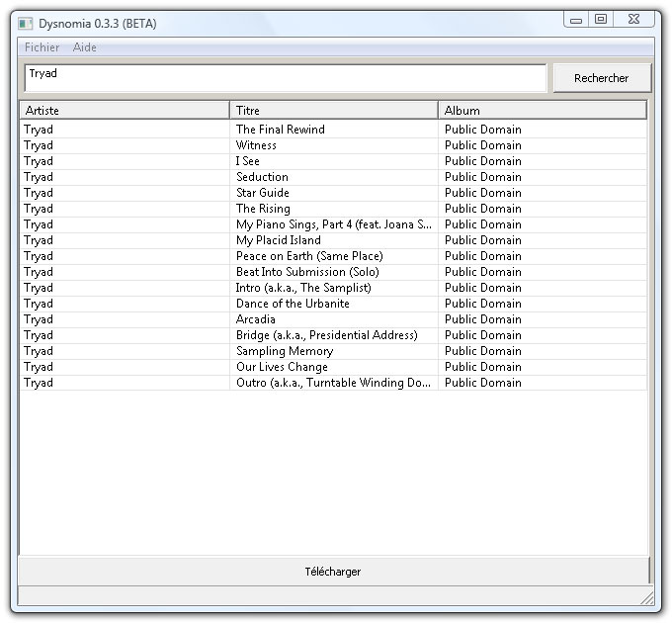Open the Aide menu
The image size is (672, 623).
[84, 47]
